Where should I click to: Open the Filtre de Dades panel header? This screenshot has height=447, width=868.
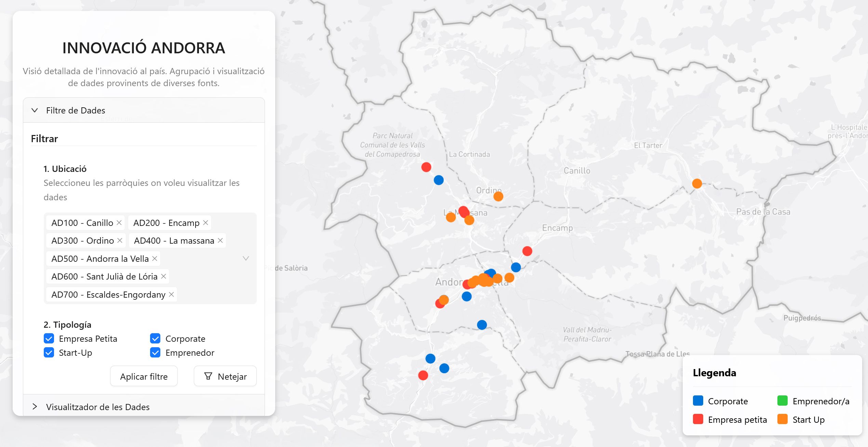[x=76, y=110]
